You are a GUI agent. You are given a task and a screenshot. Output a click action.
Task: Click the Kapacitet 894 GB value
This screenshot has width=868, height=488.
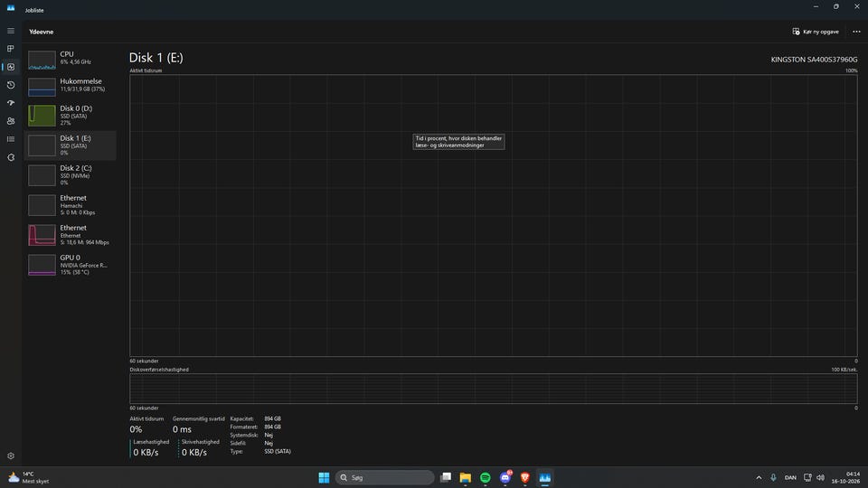(x=272, y=418)
